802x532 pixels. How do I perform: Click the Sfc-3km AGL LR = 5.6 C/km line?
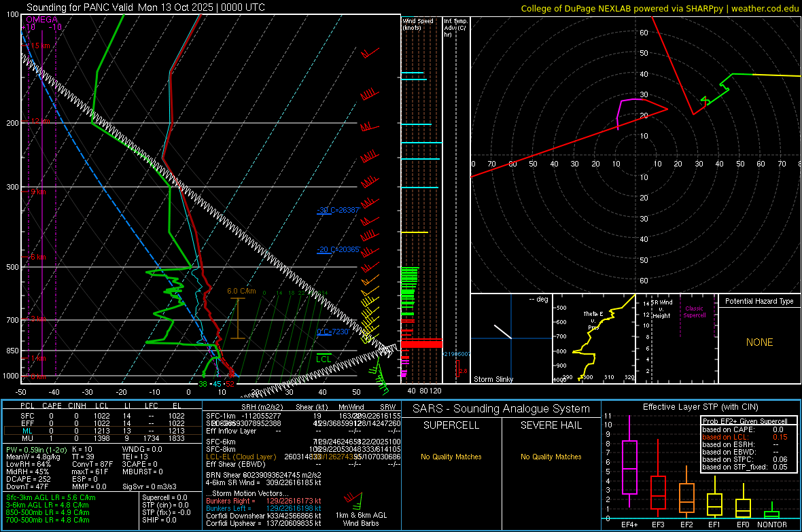(x=51, y=497)
